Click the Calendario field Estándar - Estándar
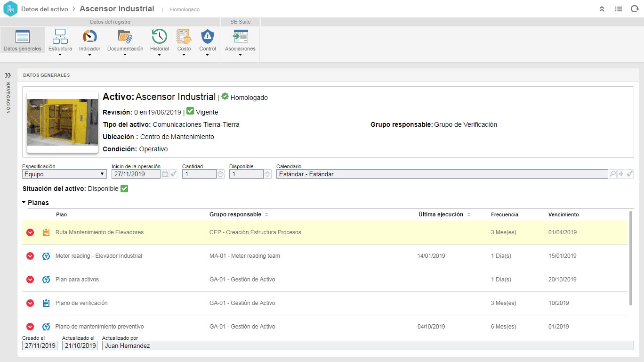The width and height of the screenshot is (644, 362). tap(442, 174)
